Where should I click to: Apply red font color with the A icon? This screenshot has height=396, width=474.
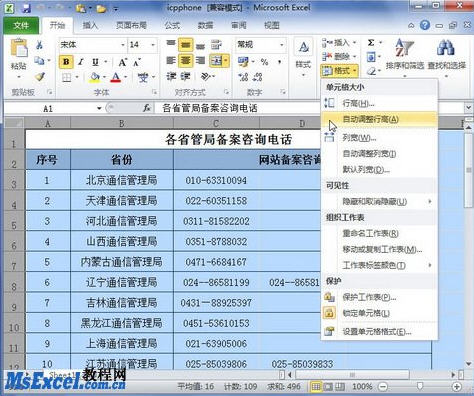(x=116, y=78)
